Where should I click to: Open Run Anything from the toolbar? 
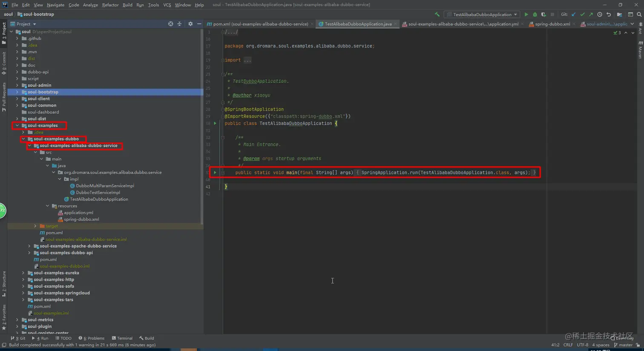click(x=630, y=14)
